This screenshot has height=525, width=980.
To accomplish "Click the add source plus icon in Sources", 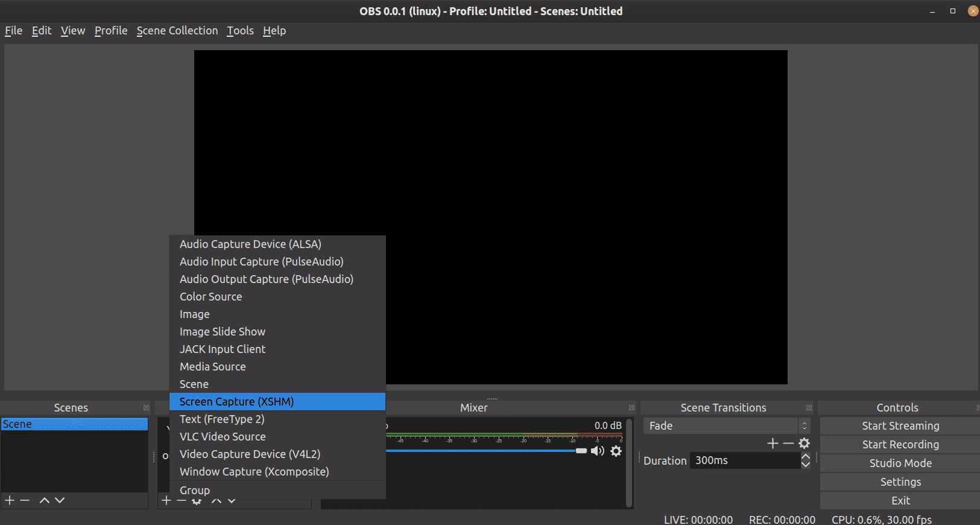I will pos(166,500).
